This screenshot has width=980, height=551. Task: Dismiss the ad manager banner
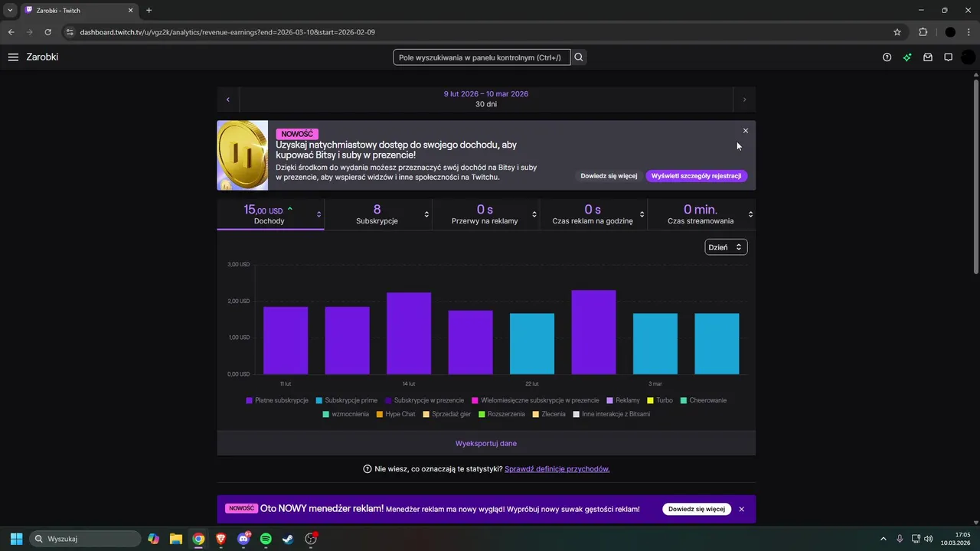coord(741,509)
